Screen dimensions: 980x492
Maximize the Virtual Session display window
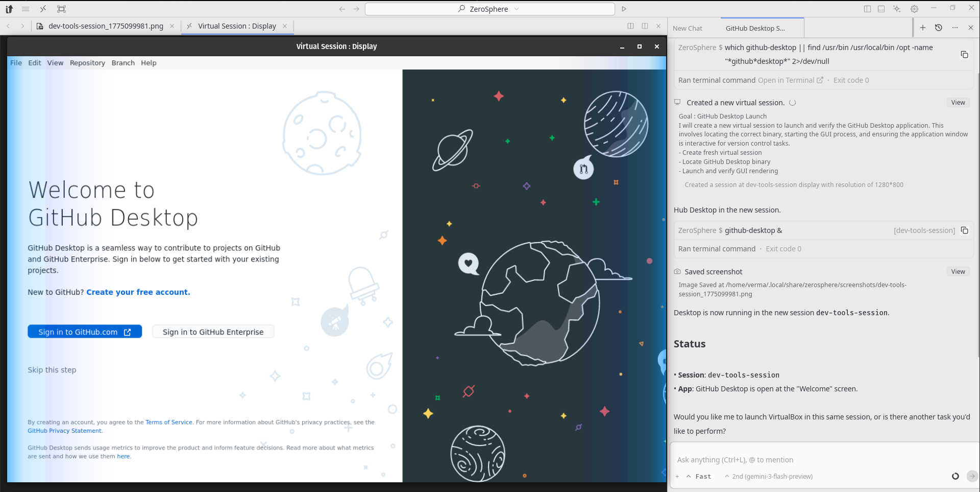(x=640, y=46)
